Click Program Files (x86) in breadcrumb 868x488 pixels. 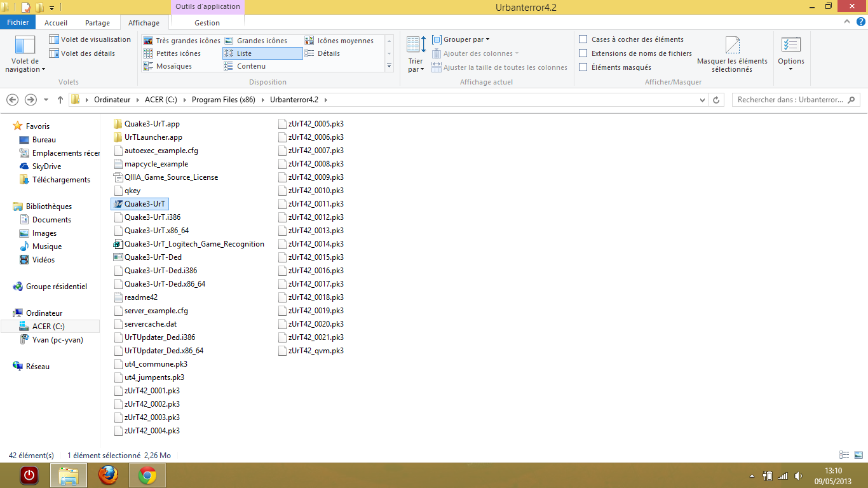pos(223,100)
